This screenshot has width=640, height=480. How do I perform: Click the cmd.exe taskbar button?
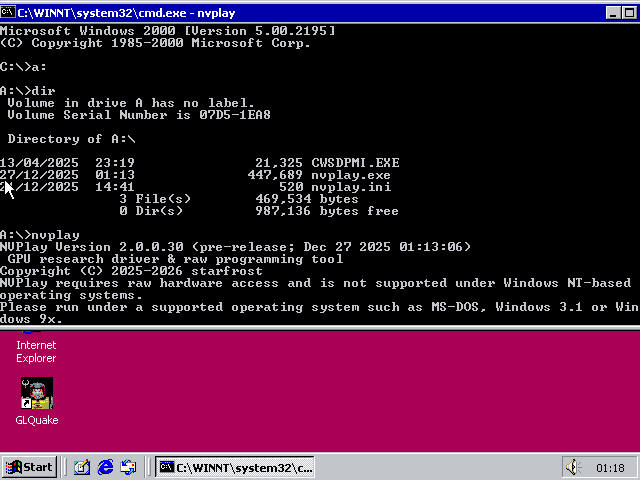tap(236, 467)
